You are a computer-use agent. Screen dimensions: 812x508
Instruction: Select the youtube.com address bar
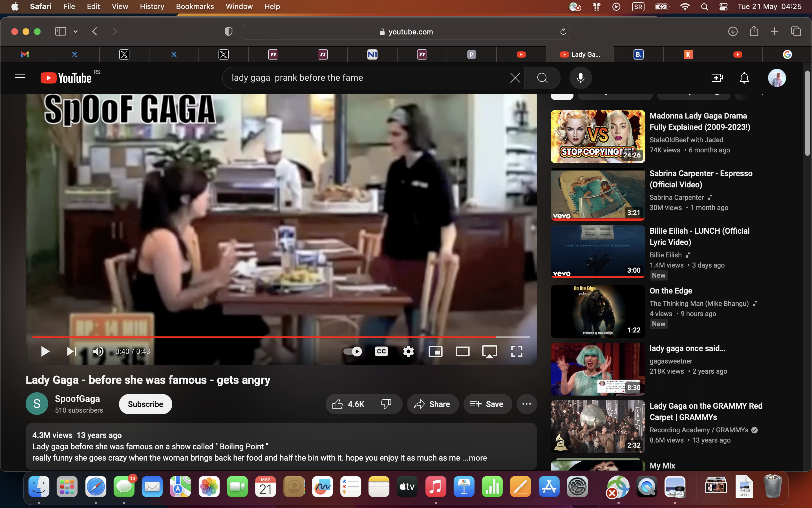coord(406,32)
